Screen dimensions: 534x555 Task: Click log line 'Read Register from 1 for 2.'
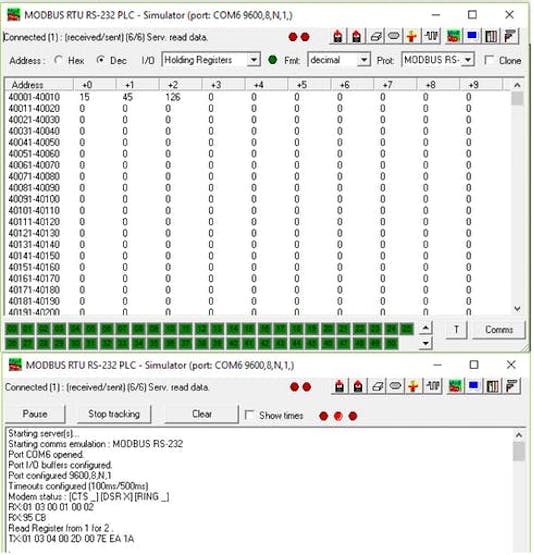tap(61, 528)
